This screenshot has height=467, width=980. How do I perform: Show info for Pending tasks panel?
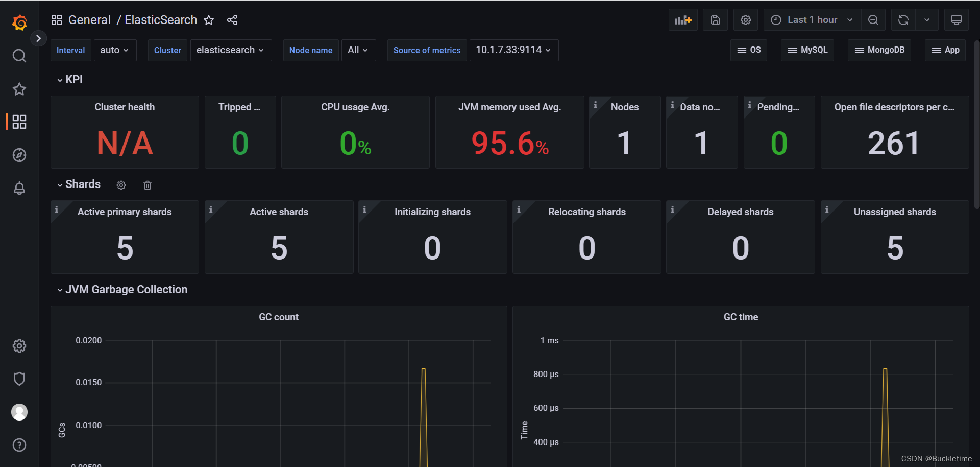749,104
